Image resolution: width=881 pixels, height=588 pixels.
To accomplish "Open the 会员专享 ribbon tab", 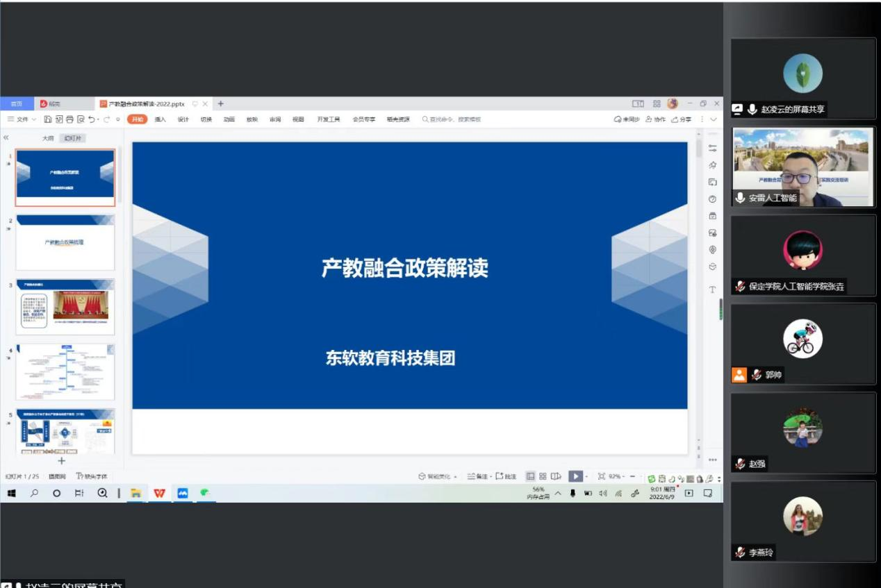I will coord(363,119).
